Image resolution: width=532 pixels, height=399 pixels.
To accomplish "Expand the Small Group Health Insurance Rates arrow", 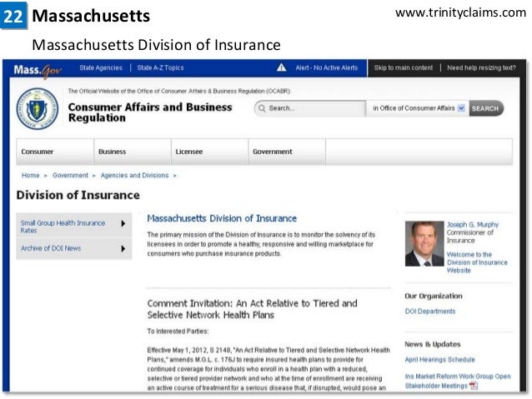I will [x=123, y=223].
